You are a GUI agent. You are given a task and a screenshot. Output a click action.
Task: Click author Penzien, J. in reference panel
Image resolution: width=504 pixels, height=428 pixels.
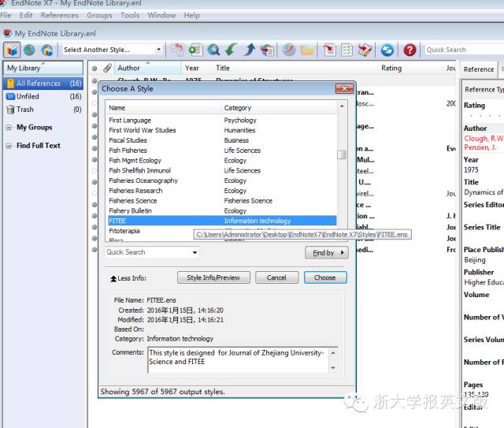click(480, 147)
